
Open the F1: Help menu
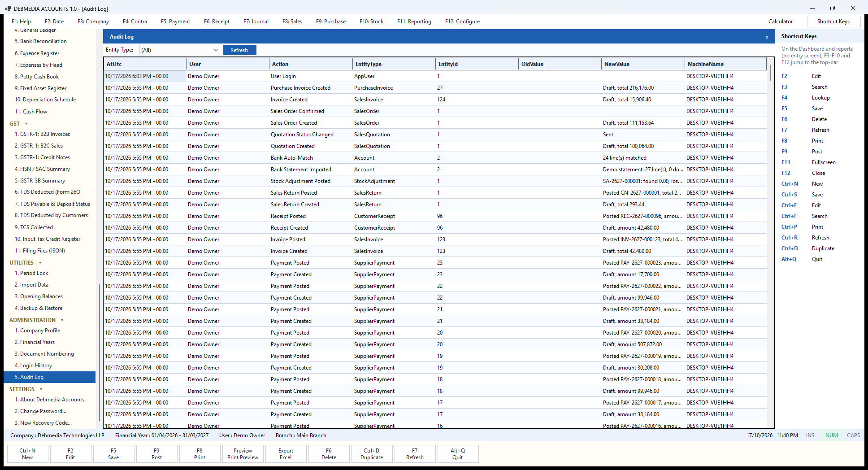(x=21, y=21)
